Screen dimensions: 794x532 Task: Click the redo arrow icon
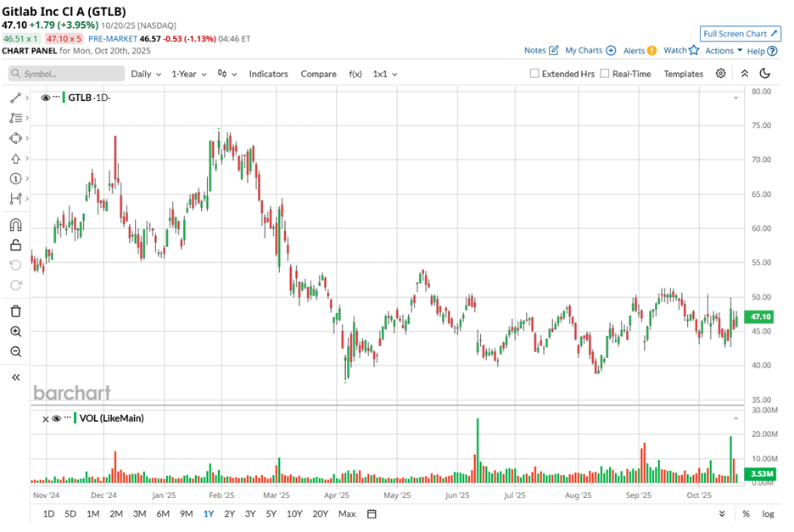[x=16, y=285]
